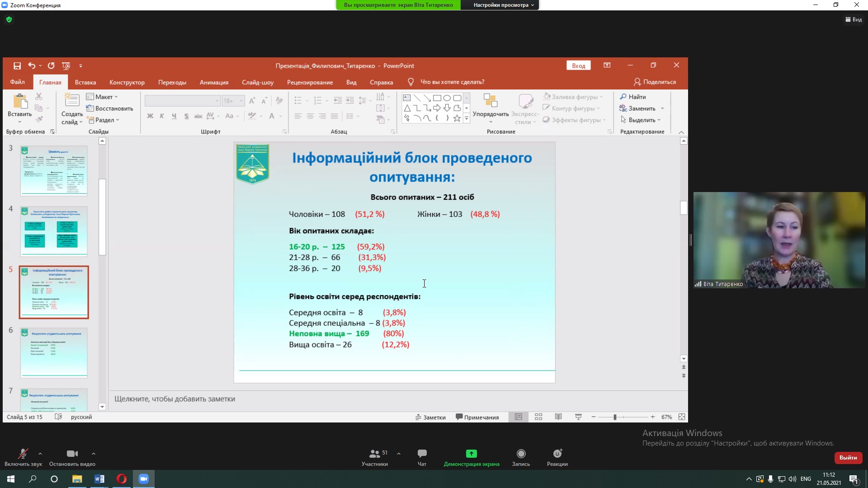Click the zoom slider handle in status bar

(x=615, y=417)
